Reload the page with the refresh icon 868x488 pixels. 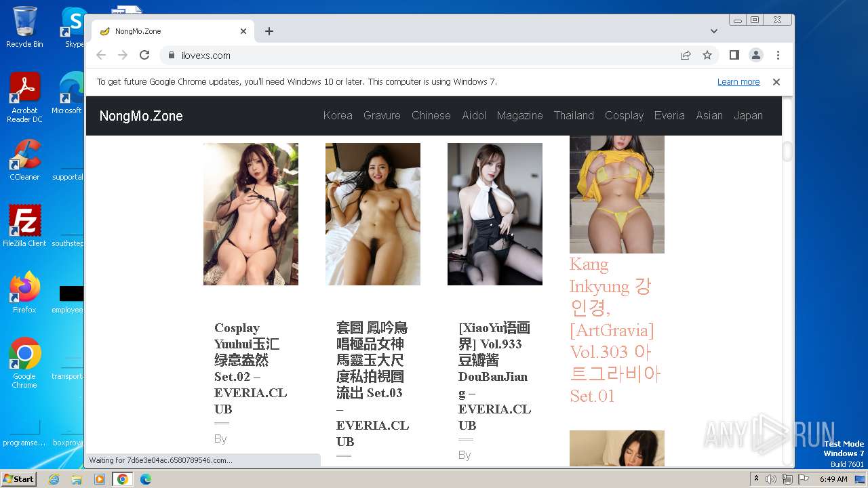point(144,55)
